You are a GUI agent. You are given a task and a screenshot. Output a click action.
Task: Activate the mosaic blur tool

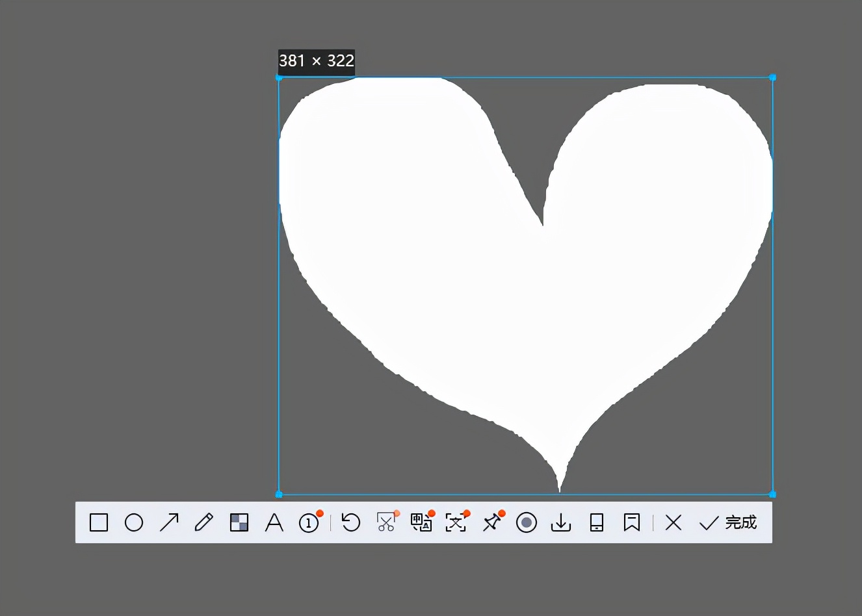tap(239, 522)
